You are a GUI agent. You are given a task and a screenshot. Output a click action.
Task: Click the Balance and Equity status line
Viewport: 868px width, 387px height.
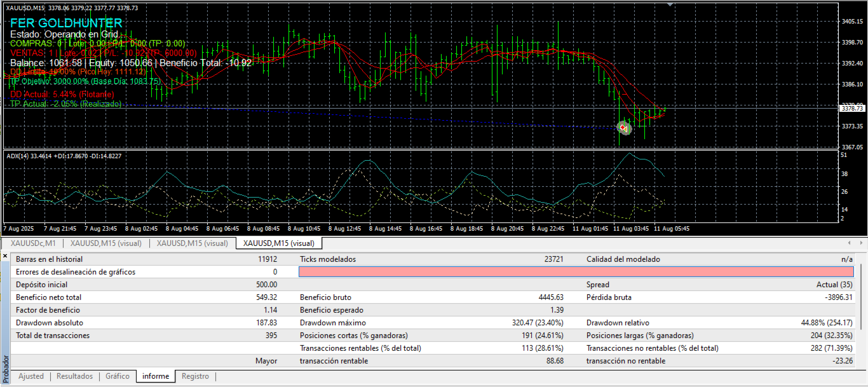point(131,63)
